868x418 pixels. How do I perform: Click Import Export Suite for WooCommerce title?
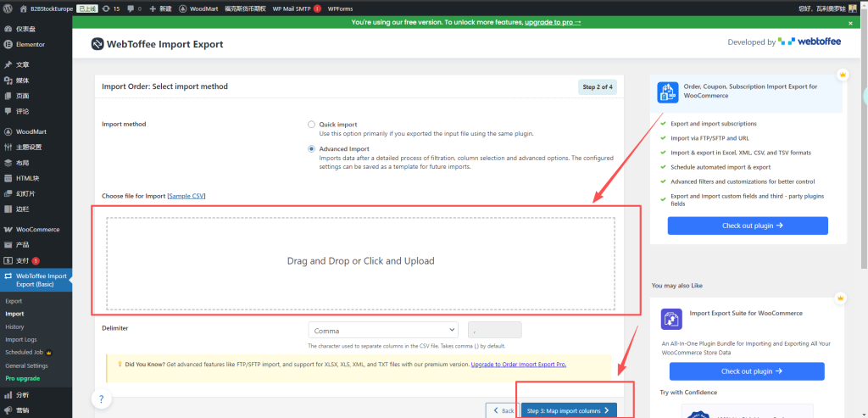pos(746,314)
